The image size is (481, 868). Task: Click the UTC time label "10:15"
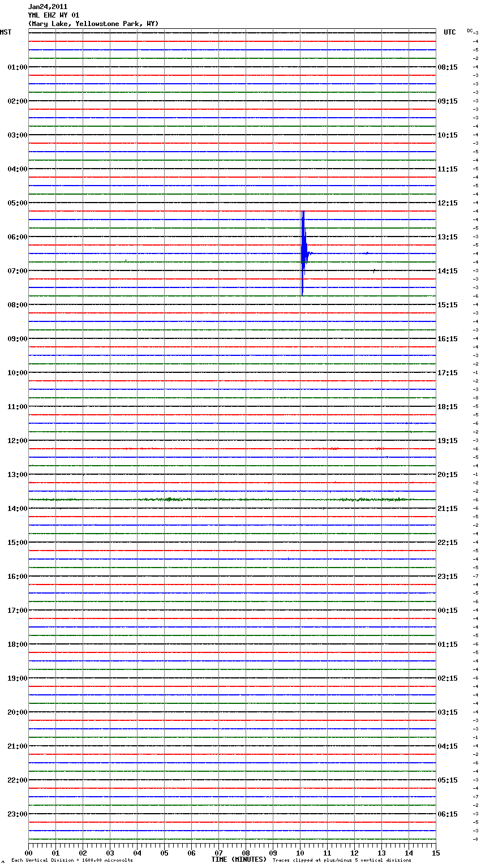(448, 135)
